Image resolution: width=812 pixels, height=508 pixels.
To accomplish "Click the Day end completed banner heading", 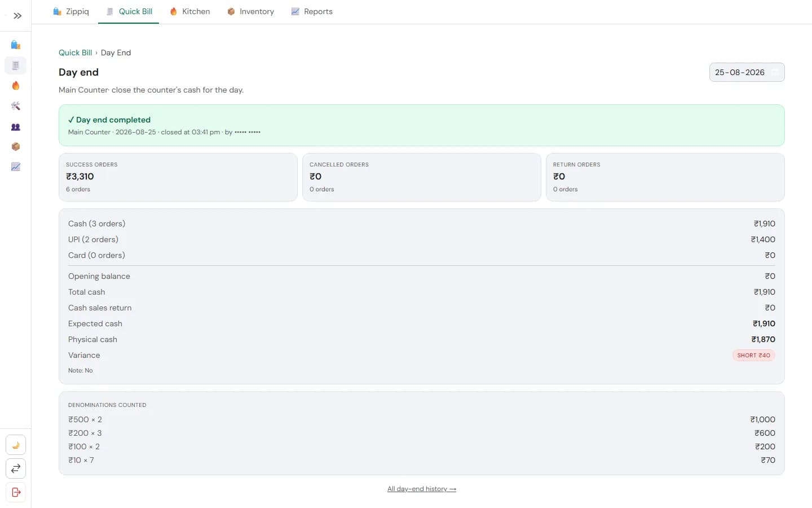I will [109, 120].
